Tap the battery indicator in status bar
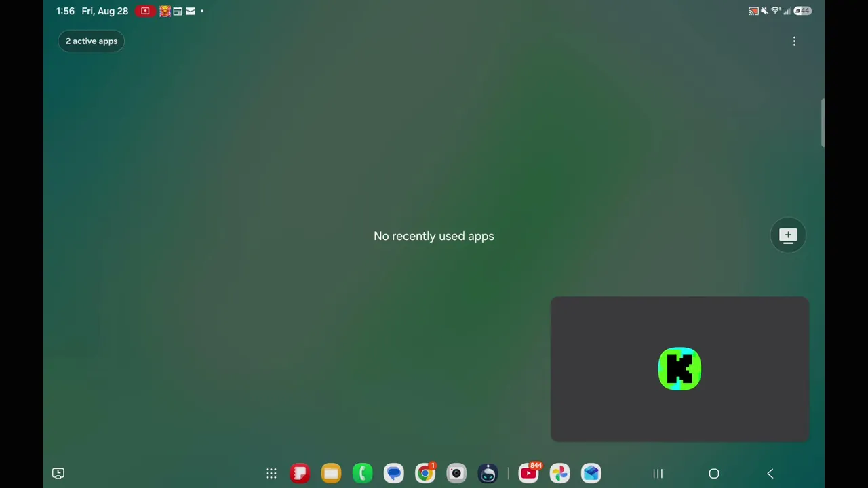 tap(803, 11)
